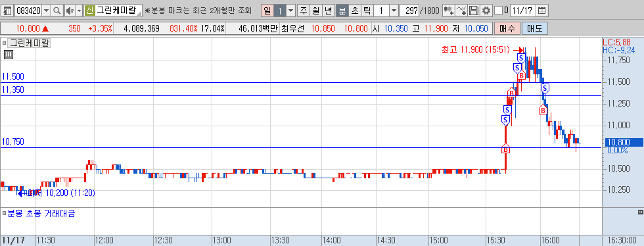The image size is (644, 246).
Task: Switch to 틱 tick chart
Action: tap(367, 11)
